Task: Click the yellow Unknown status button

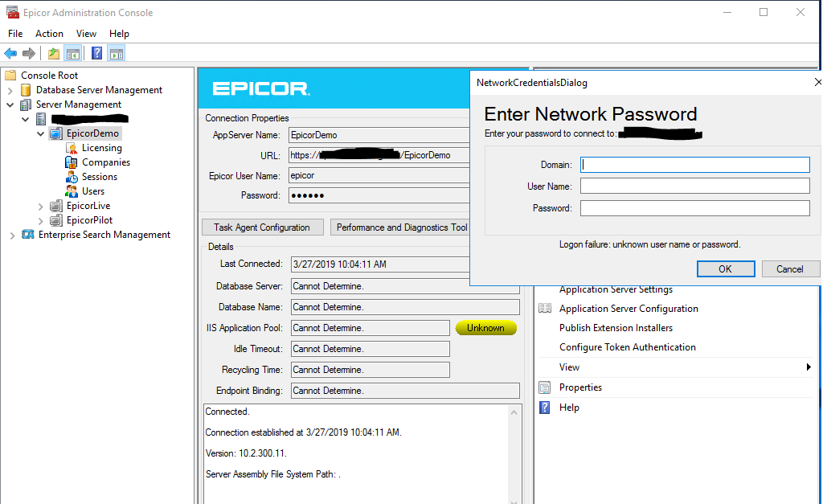Action: (485, 328)
